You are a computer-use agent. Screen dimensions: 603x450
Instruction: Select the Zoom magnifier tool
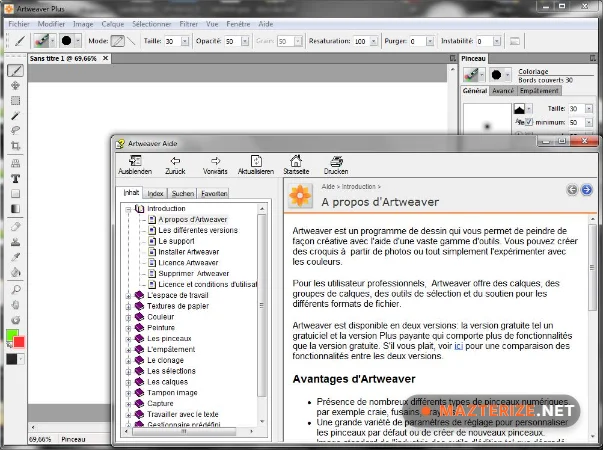tap(15, 290)
